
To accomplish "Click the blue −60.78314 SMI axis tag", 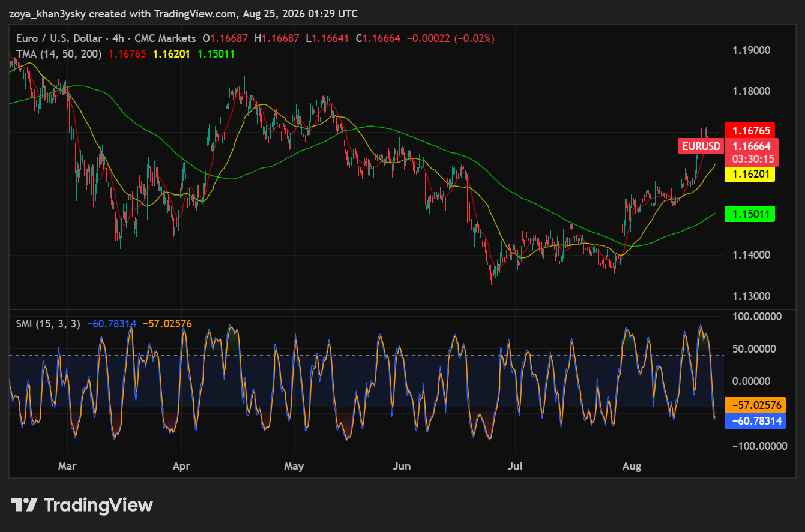I will click(x=755, y=421).
